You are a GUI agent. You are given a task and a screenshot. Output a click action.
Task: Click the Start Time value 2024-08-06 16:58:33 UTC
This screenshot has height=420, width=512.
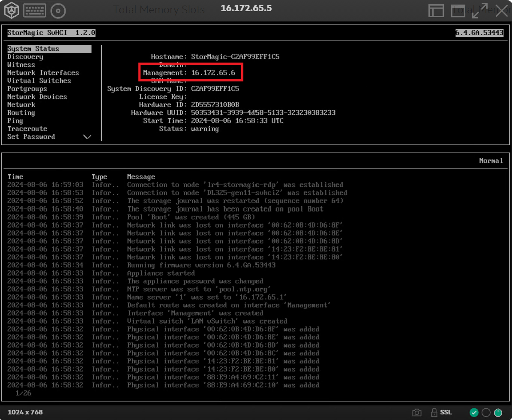pos(237,120)
